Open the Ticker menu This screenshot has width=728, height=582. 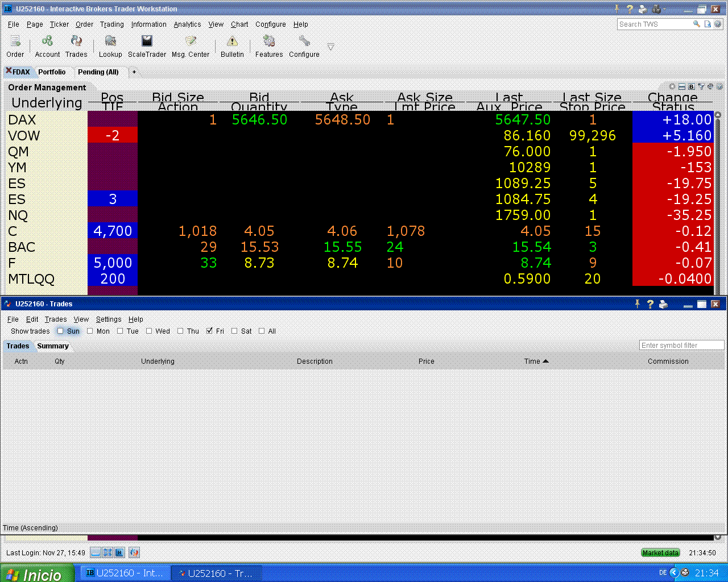click(x=59, y=24)
